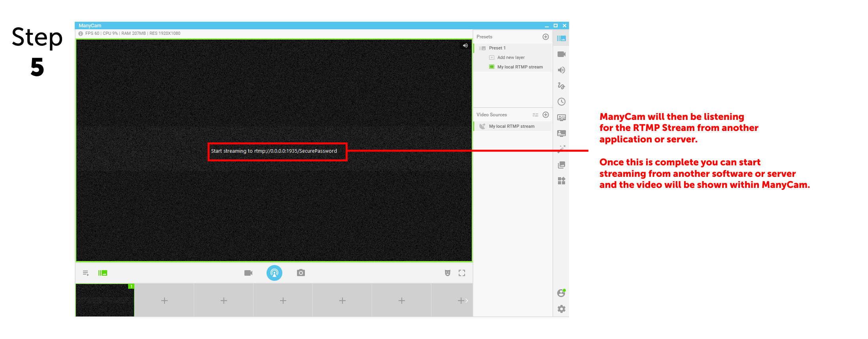Add a new preset with the plus icon

click(x=546, y=37)
